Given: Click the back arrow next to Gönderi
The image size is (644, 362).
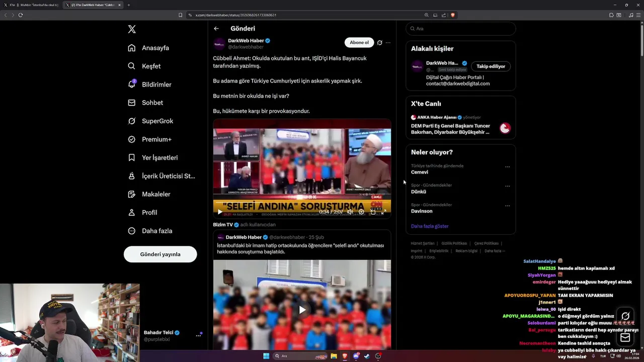Looking at the screenshot, I should (216, 29).
